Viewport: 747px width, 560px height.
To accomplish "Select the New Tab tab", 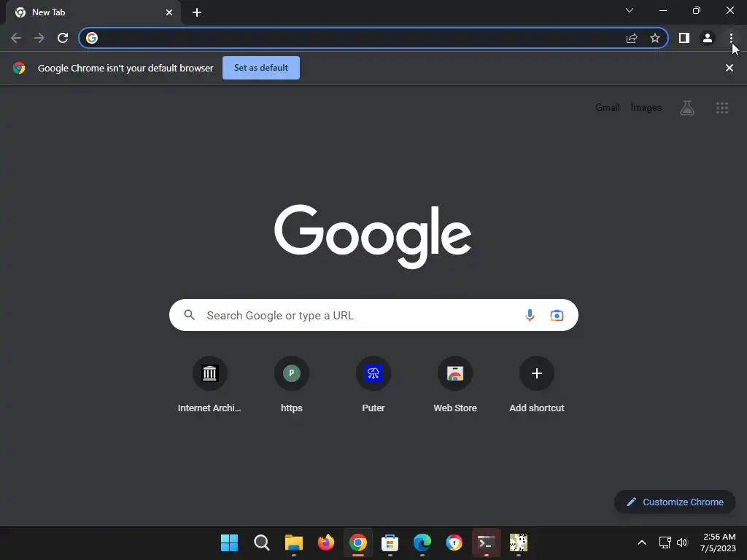I will pyautogui.click(x=93, y=12).
